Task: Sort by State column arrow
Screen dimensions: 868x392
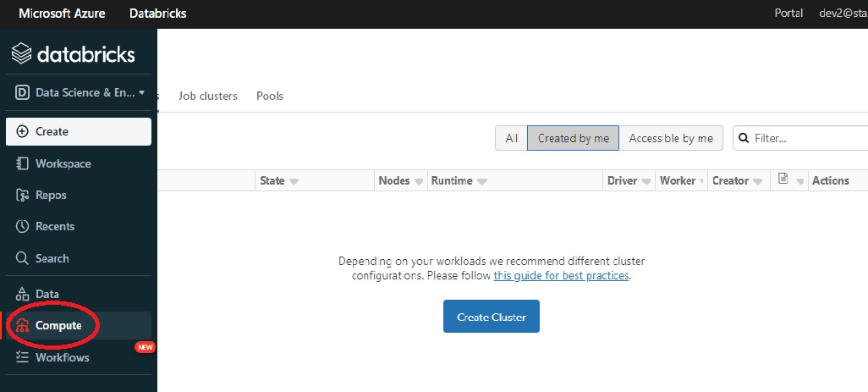Action: pos(294,181)
